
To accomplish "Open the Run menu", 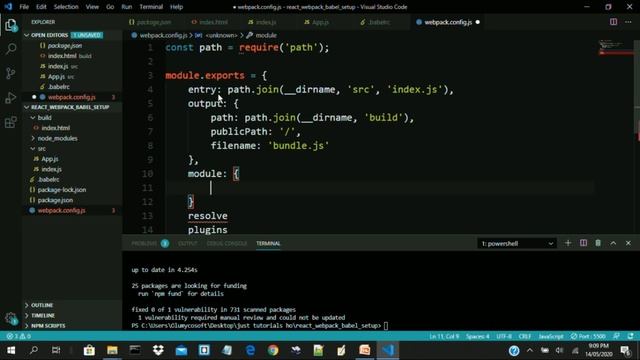I will point(127,7).
